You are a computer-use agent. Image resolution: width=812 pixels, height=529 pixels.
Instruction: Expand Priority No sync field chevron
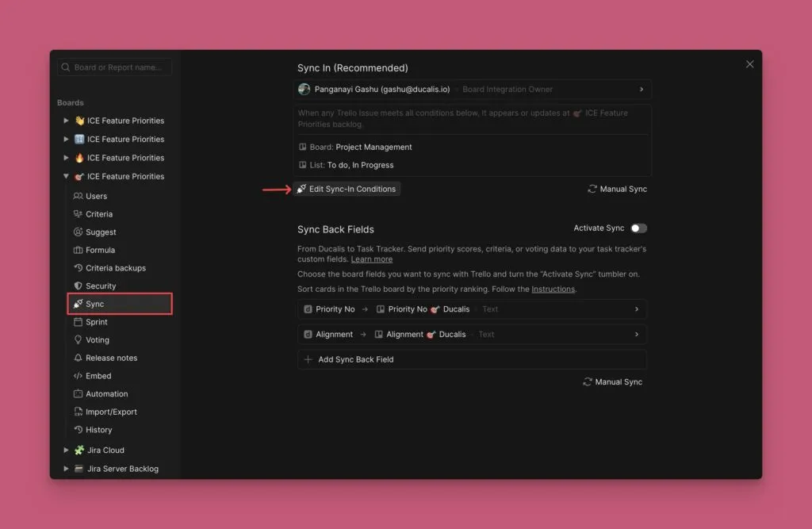click(636, 309)
